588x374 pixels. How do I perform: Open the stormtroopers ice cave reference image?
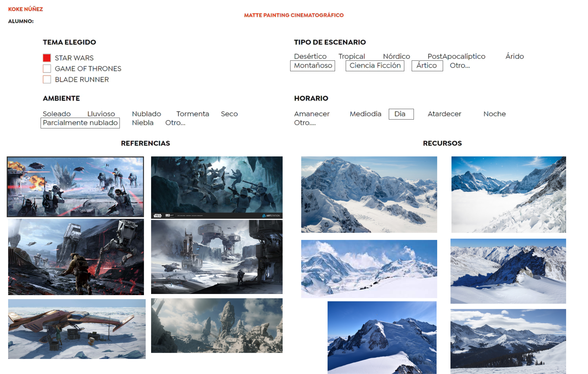[x=217, y=184]
